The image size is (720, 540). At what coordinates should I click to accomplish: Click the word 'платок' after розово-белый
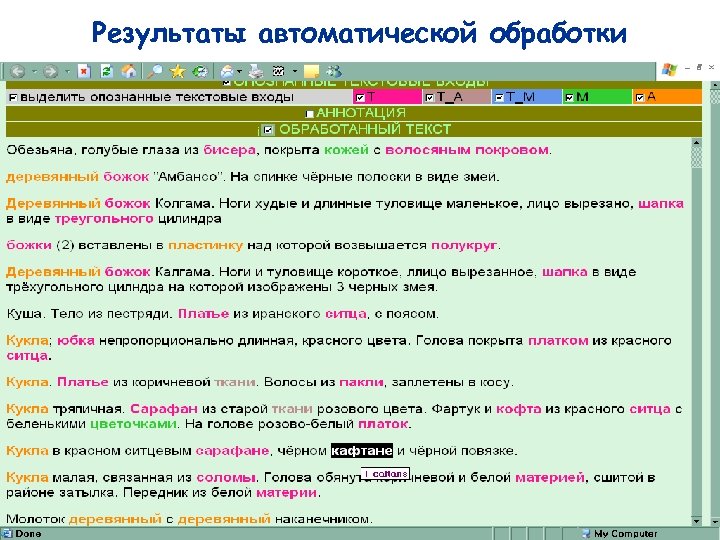click(x=383, y=423)
